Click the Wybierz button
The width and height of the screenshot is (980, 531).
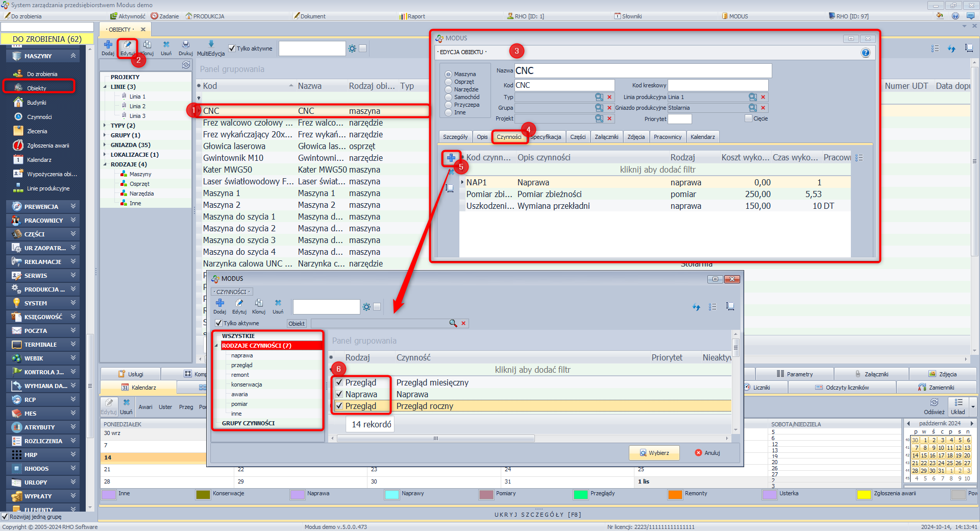tap(654, 453)
